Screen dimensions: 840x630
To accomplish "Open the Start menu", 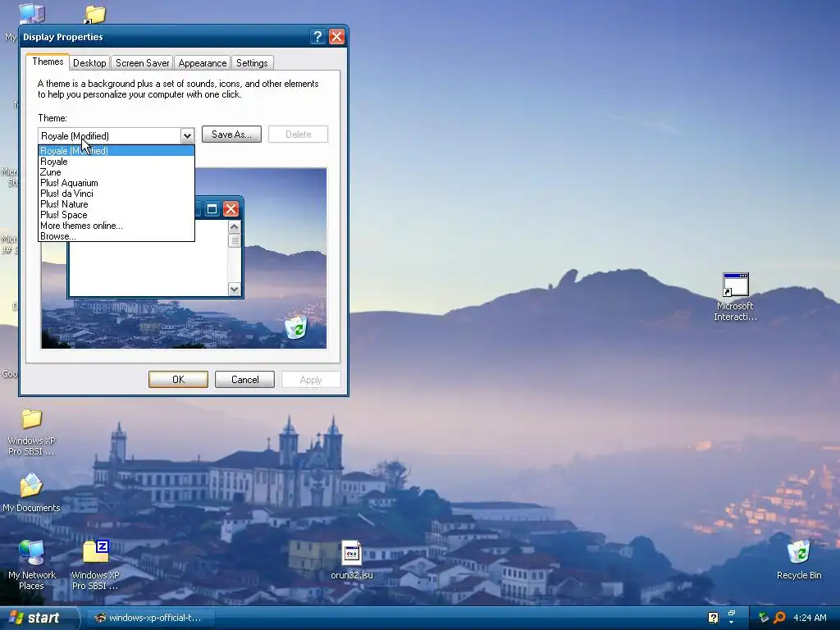I will [x=39, y=618].
